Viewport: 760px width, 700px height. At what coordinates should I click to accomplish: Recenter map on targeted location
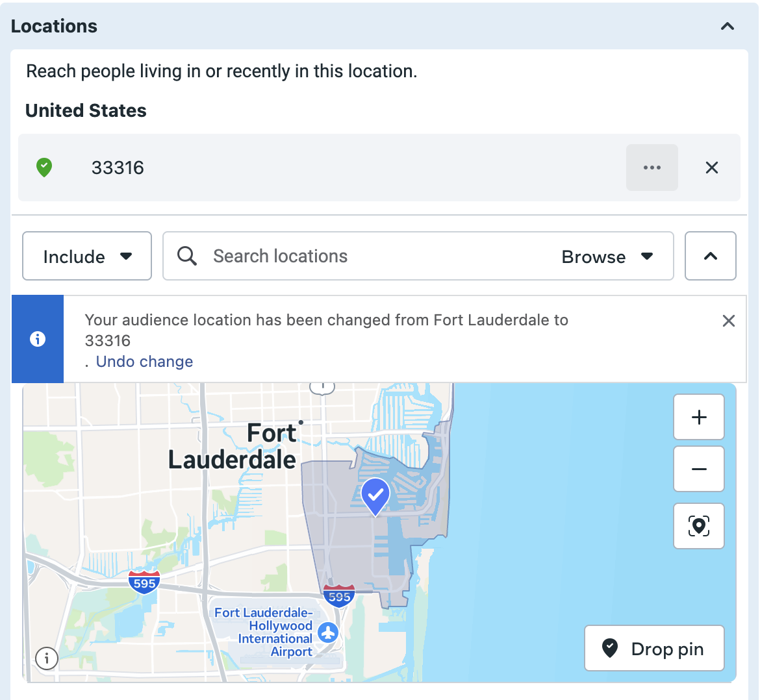point(698,525)
